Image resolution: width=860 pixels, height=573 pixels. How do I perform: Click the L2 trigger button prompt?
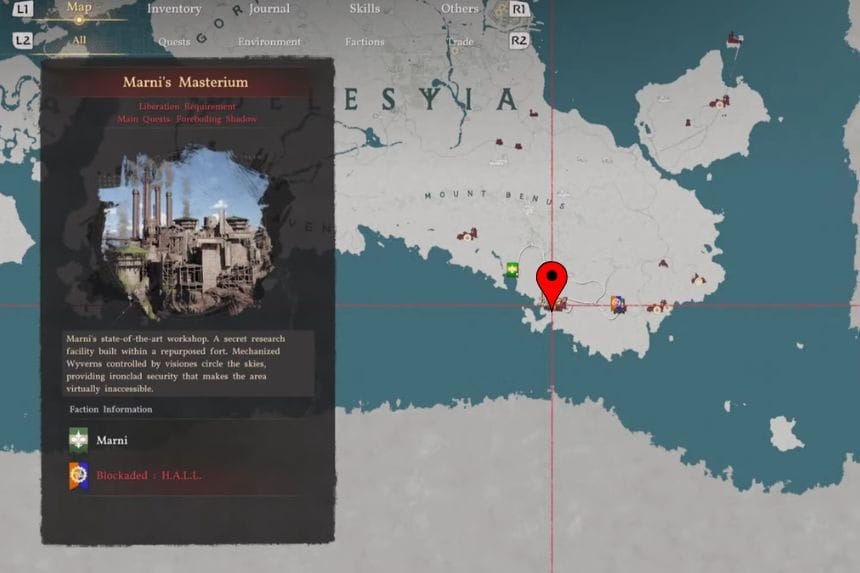click(22, 41)
